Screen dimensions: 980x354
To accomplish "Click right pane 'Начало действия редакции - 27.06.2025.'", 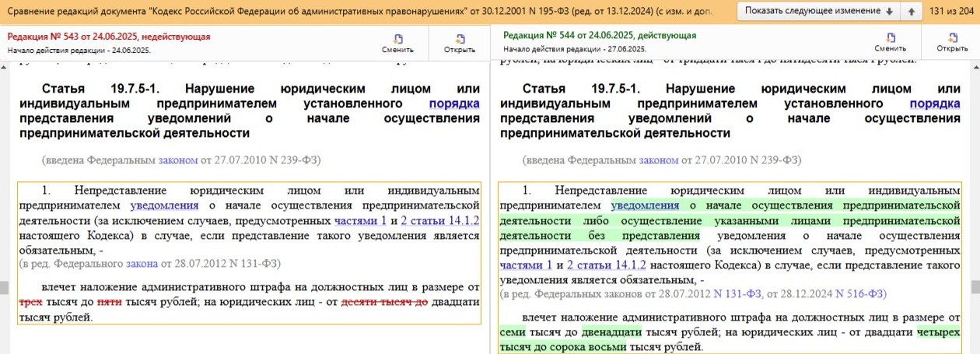I will click(x=575, y=50).
